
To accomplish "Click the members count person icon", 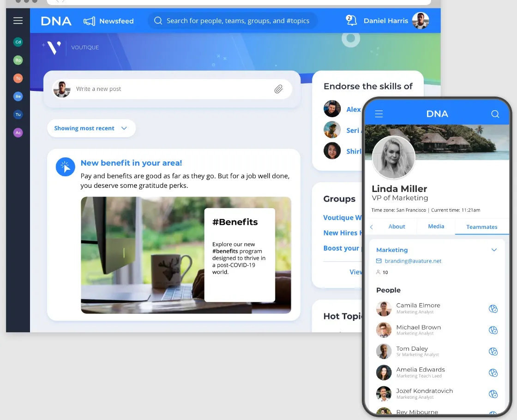I will pos(378,272).
